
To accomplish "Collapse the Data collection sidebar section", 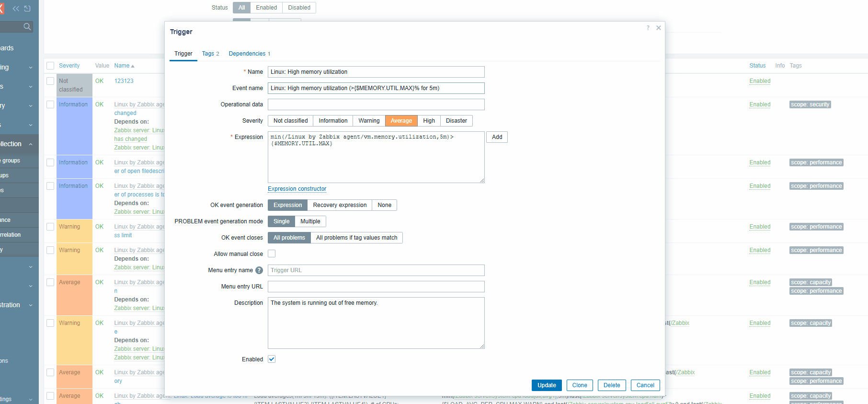I will click(31, 144).
